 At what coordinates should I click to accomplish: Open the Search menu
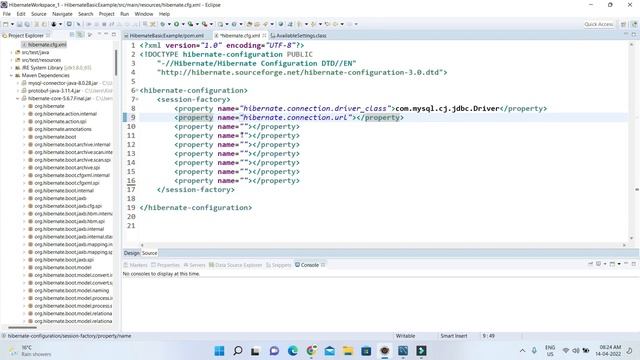coord(86,14)
